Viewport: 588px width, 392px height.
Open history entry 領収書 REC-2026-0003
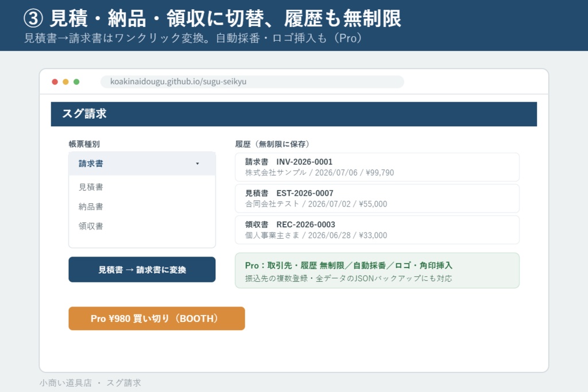377,230
